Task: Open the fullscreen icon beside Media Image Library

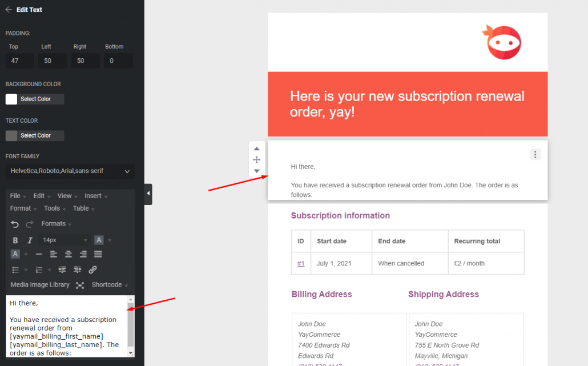Action: [80, 284]
